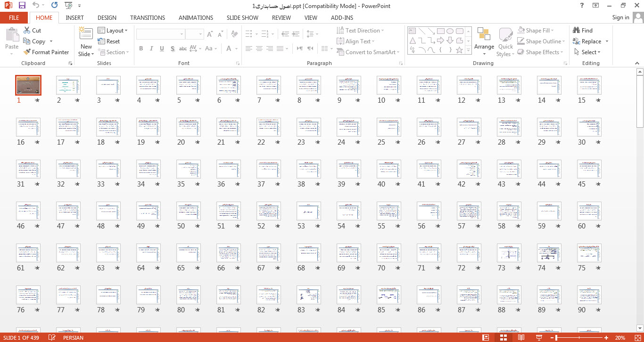Switch to the TRANSITIONS tab
The width and height of the screenshot is (644, 342).
[148, 17]
